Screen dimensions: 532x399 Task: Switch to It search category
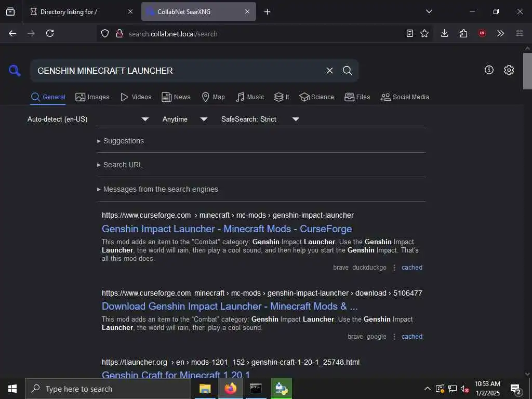(282, 97)
